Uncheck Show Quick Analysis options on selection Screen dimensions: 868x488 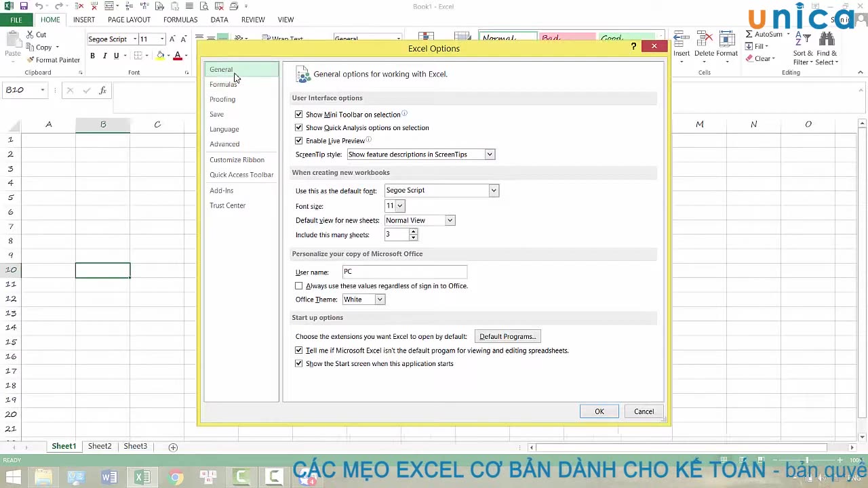point(299,127)
